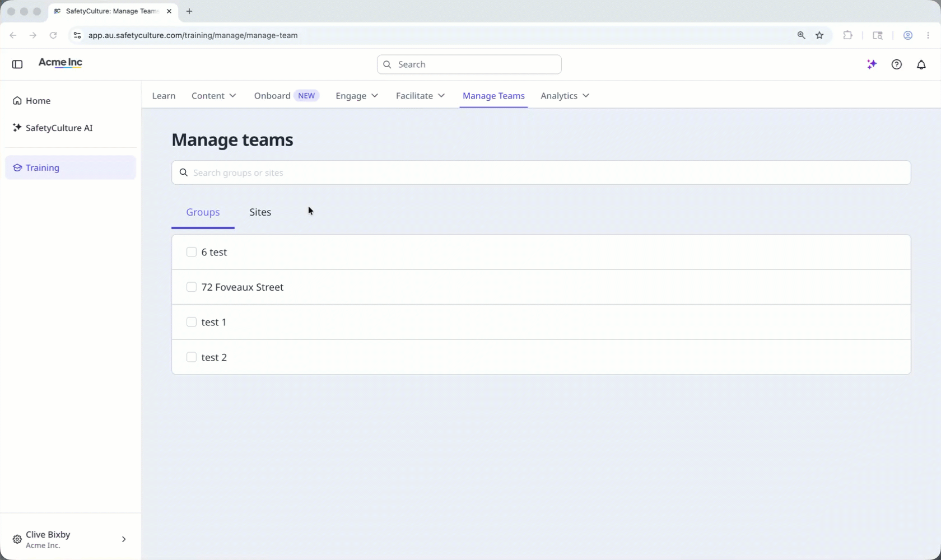The height and width of the screenshot is (560, 941).
Task: Click the top Search field
Action: [x=469, y=64]
